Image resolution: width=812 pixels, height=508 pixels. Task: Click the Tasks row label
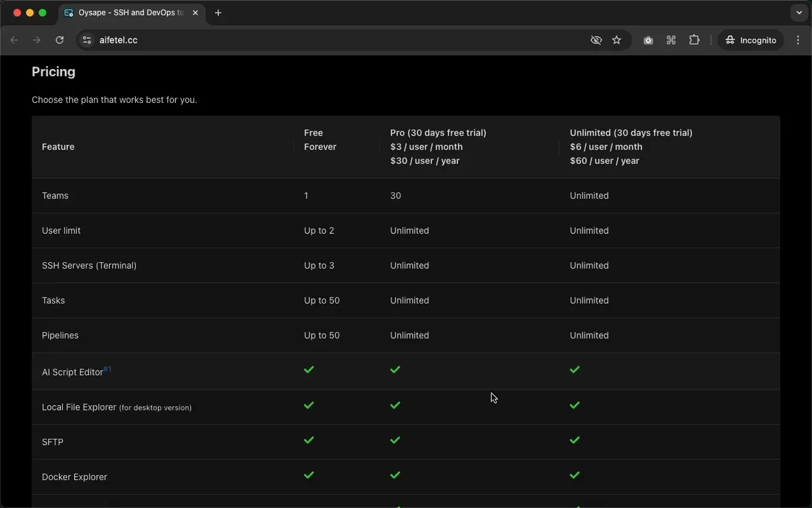click(53, 301)
